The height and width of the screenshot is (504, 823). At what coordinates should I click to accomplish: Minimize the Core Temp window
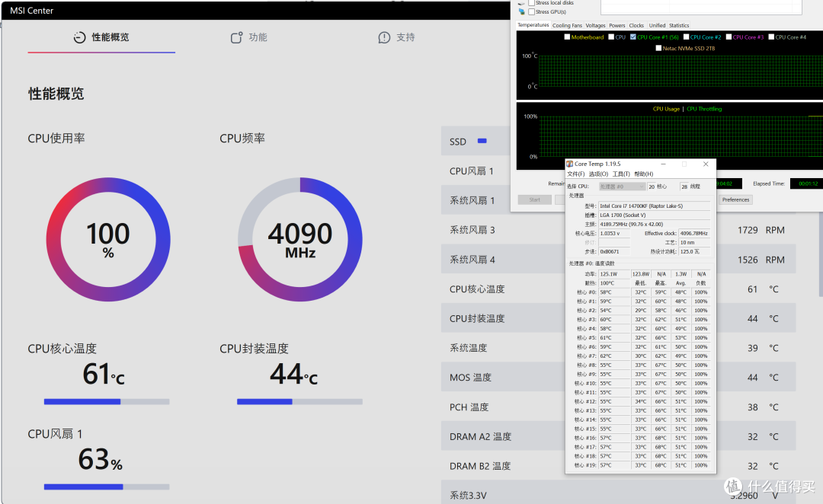tap(663, 164)
